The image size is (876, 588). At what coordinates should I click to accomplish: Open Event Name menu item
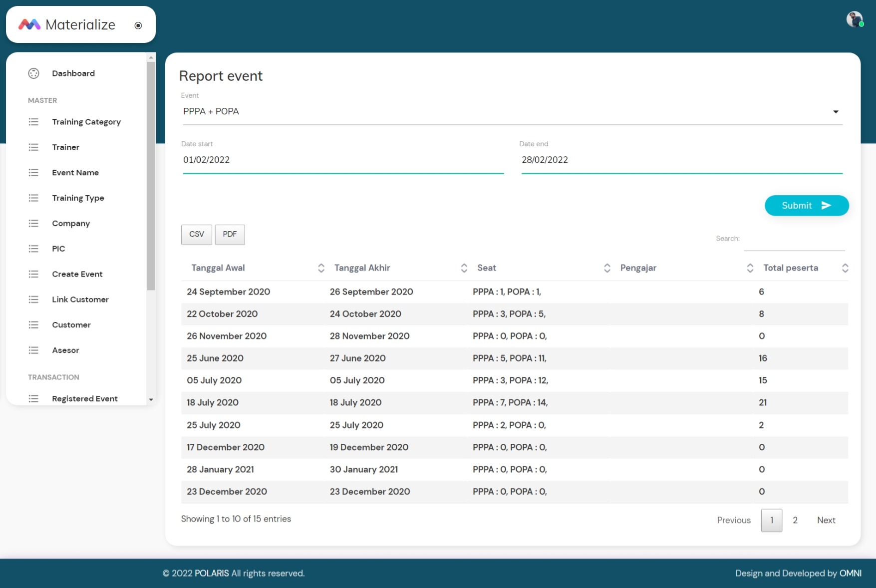(x=75, y=173)
